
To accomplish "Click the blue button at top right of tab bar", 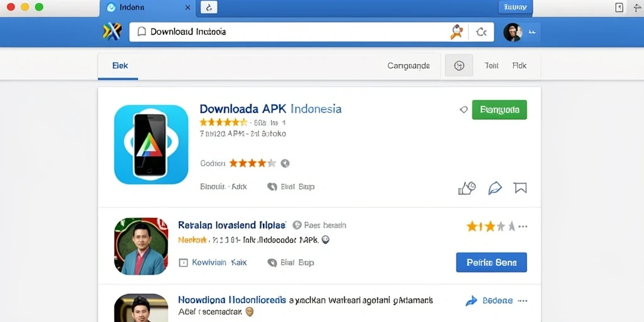I will [515, 7].
